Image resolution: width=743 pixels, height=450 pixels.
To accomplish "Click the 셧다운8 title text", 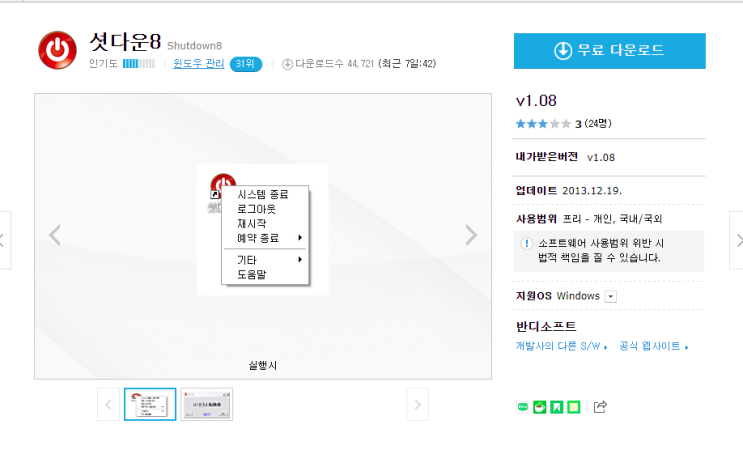I will [x=126, y=42].
